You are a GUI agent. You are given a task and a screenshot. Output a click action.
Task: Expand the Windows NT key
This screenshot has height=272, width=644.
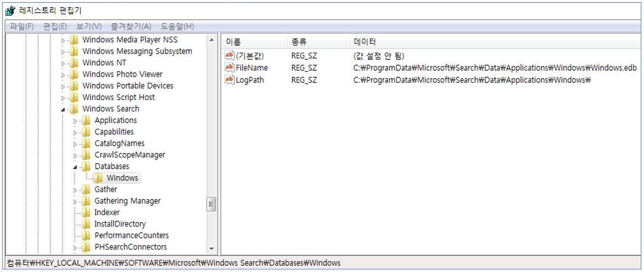[x=63, y=63]
